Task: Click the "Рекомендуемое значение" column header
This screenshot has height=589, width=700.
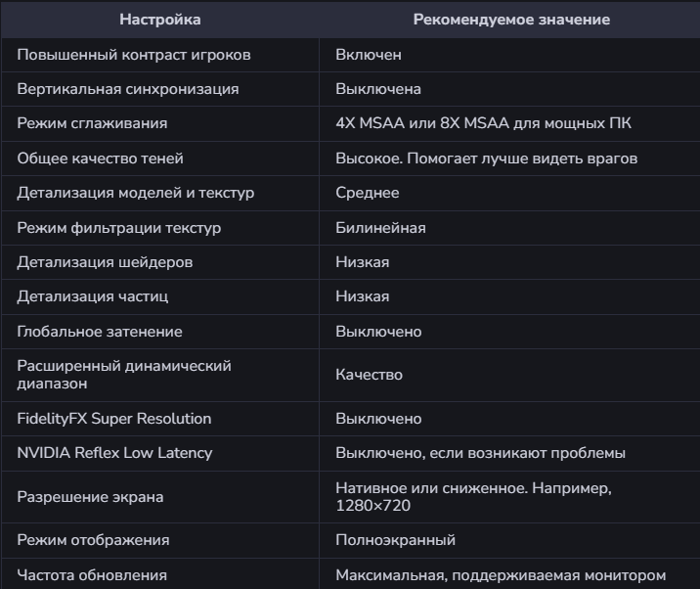Action: point(498,20)
